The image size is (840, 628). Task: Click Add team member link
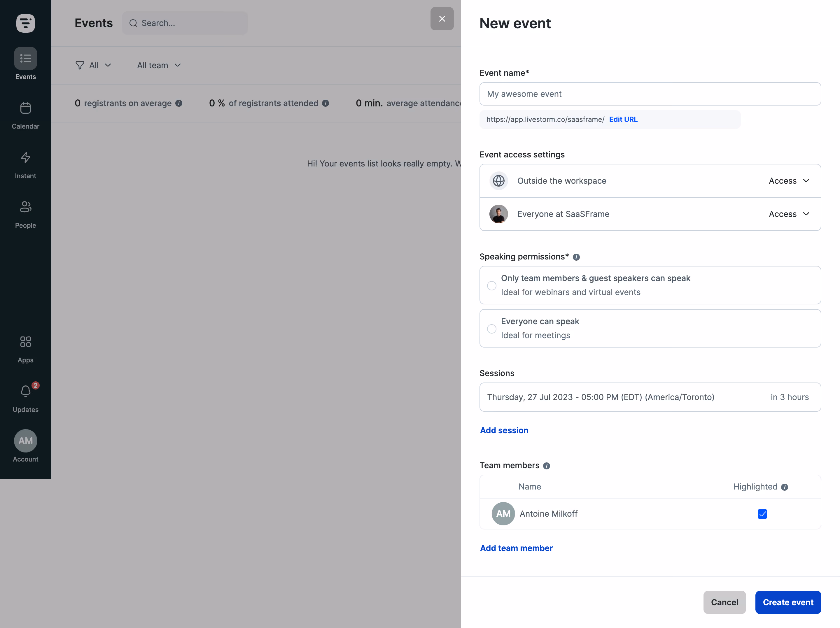coord(516,548)
